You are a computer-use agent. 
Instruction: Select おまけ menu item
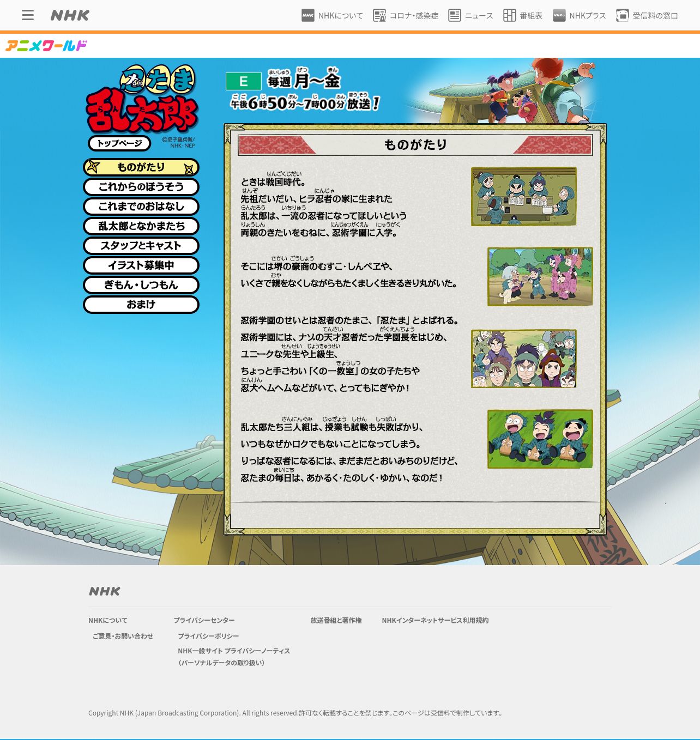coord(141,305)
